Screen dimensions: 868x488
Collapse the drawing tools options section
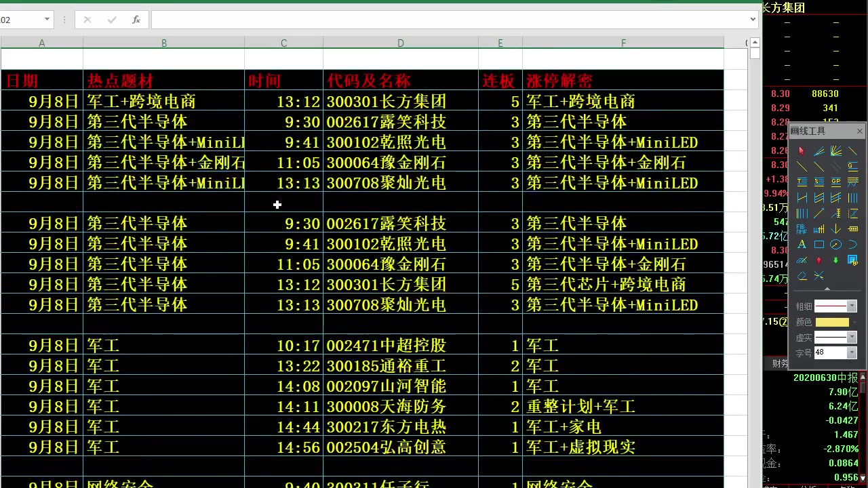coord(827,289)
